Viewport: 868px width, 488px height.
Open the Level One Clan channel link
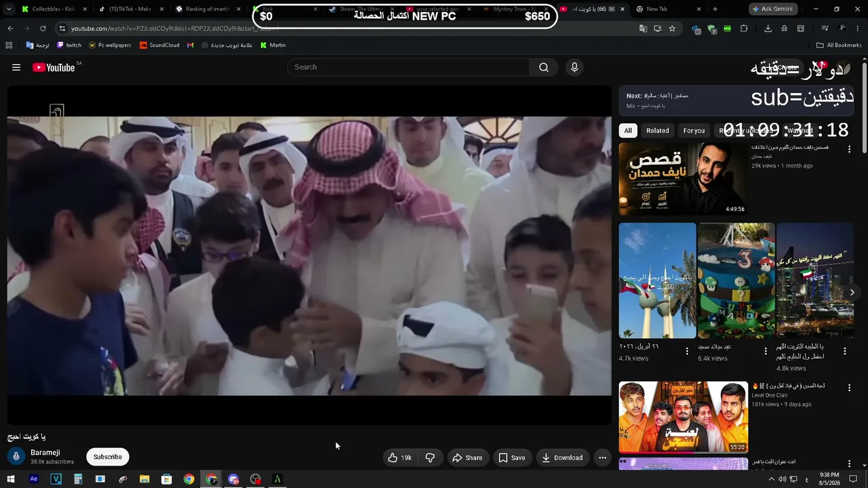coord(770,395)
